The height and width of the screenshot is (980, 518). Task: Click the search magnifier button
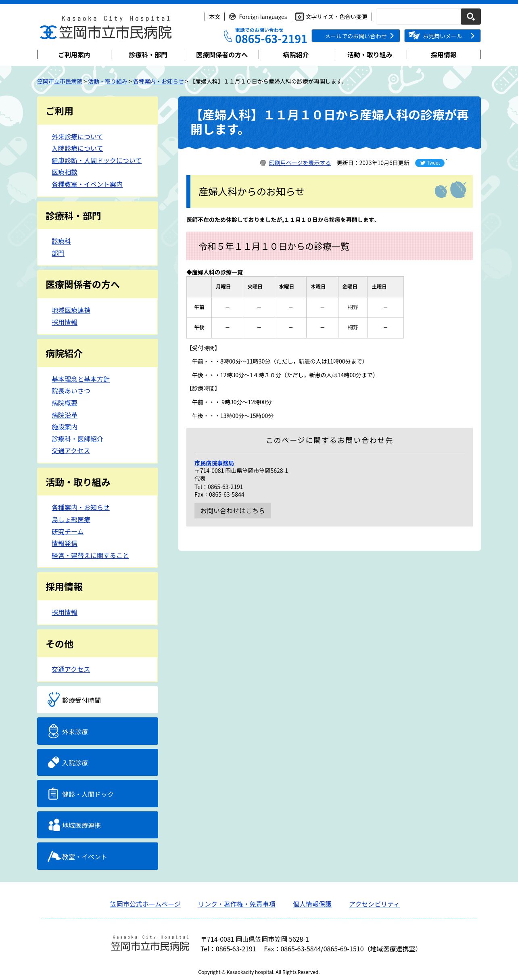[x=470, y=17]
